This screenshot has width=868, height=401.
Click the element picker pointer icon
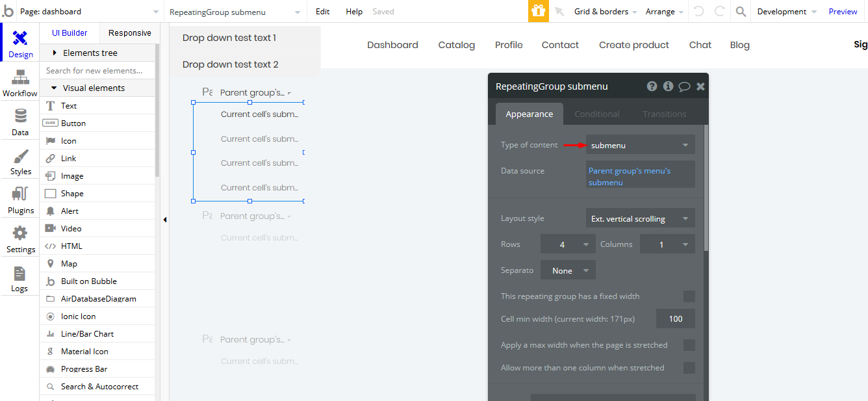tap(559, 12)
